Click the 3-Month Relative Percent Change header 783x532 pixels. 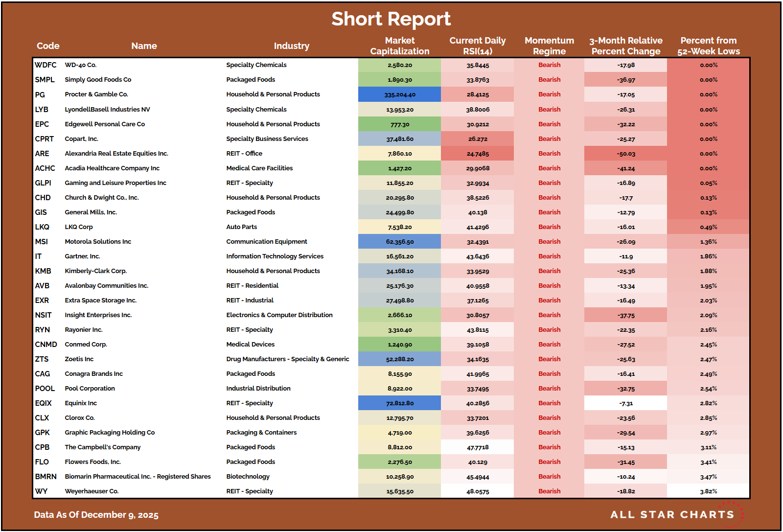tap(625, 46)
